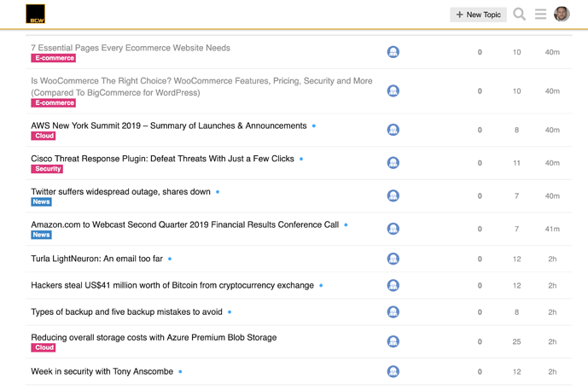The height and width of the screenshot is (390, 588).
Task: Open topic 7 Essential Pages Every Ecommerce Website Needs
Action: click(131, 48)
